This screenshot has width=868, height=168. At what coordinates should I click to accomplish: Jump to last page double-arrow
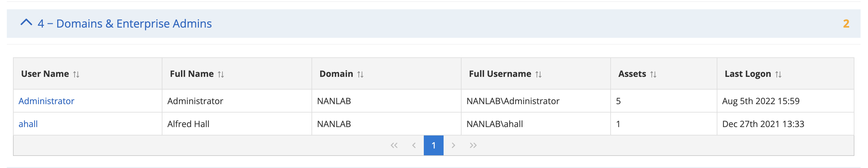pyautogui.click(x=473, y=145)
